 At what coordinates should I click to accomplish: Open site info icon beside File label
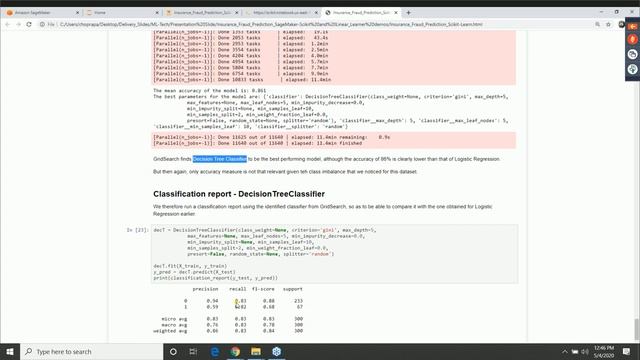point(42,24)
